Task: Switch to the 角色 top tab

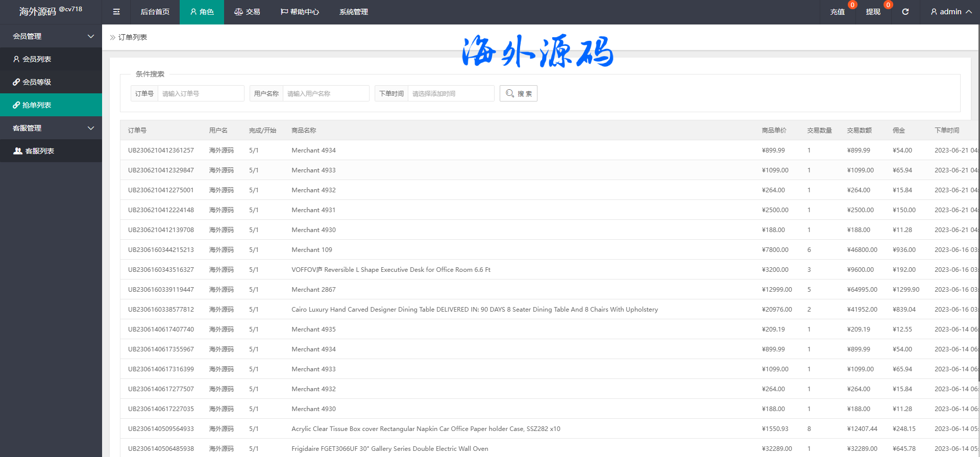Action: pos(202,12)
